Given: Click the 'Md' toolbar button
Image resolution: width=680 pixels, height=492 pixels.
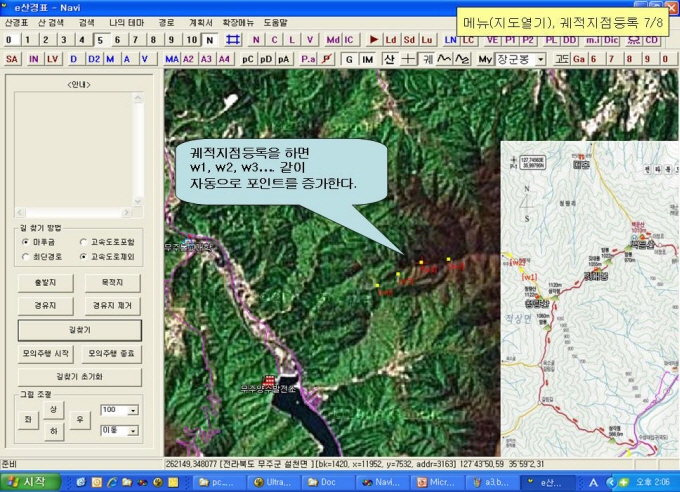Looking at the screenshot, I should tap(332, 40).
